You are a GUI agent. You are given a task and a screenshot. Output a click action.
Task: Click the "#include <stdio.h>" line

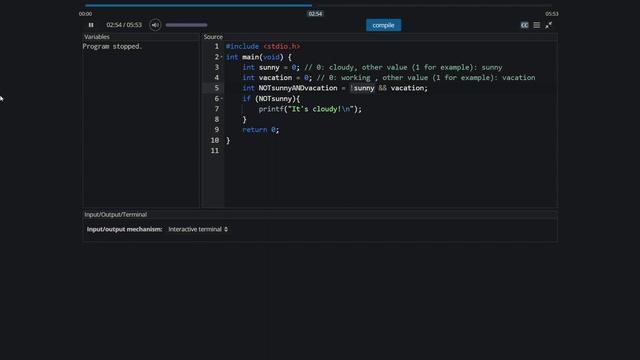262,47
